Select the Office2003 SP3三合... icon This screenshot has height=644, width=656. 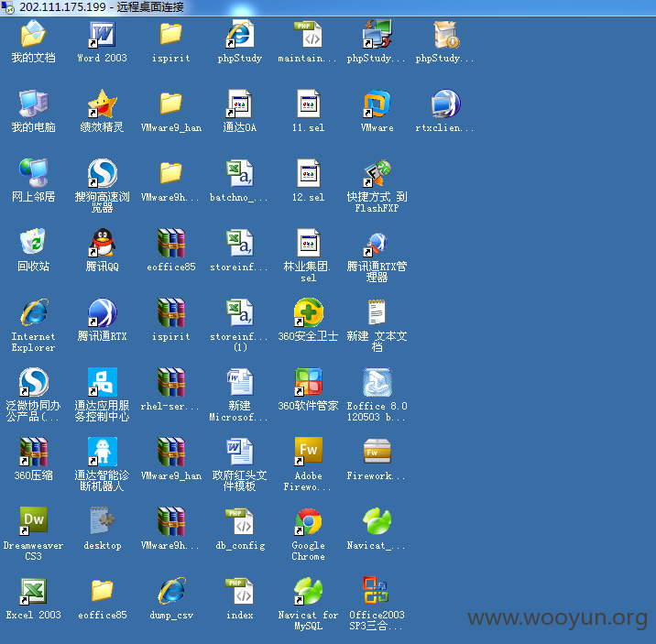click(377, 590)
